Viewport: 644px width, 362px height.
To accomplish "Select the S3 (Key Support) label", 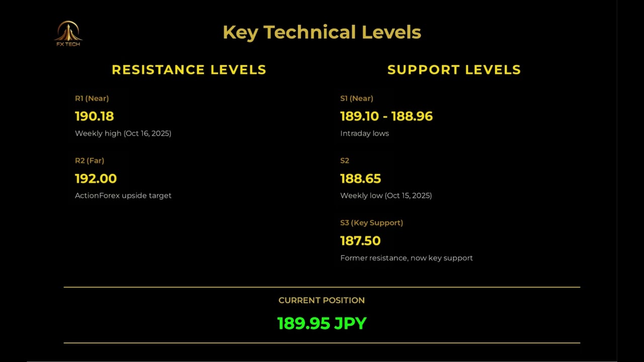I will (x=371, y=223).
